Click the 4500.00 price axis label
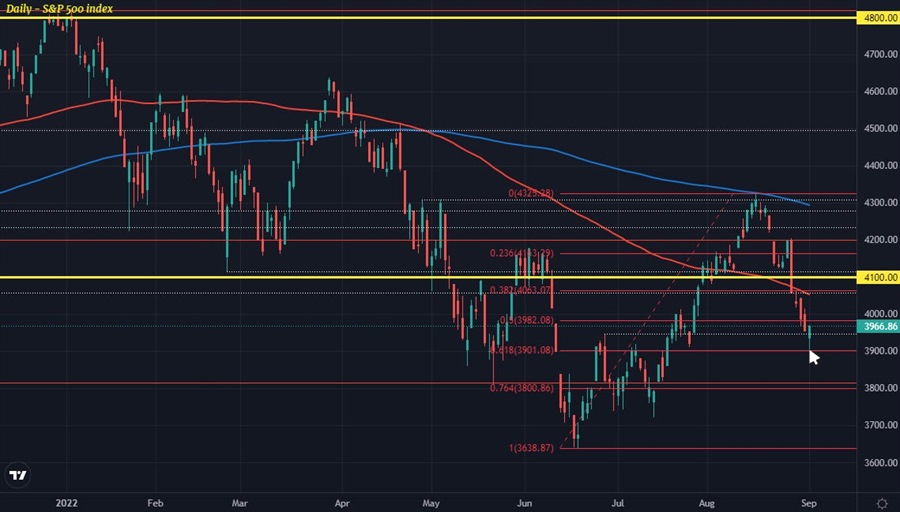This screenshot has width=900, height=512. click(879, 129)
